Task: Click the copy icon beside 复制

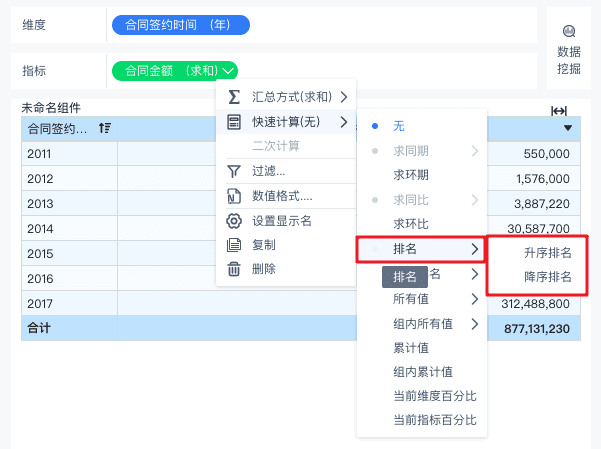Action: (x=234, y=244)
